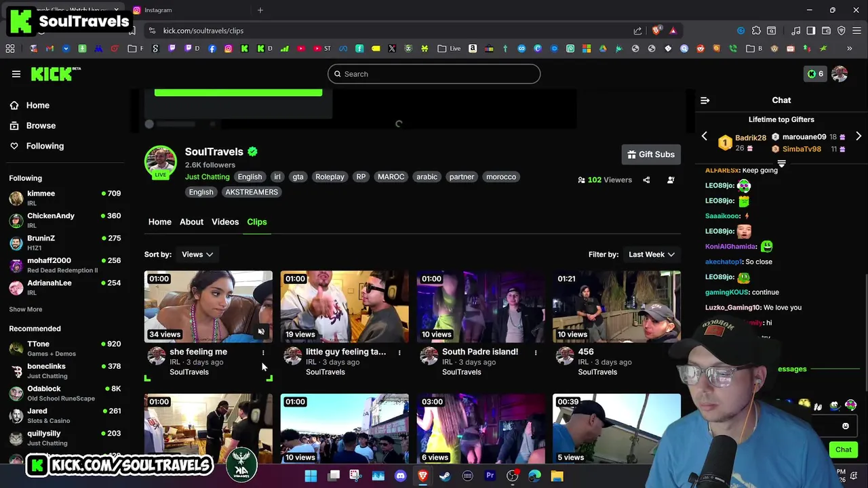Image resolution: width=868 pixels, height=488 pixels.
Task: Open mohaff2000 channel in Following list
Action: [x=64, y=265]
